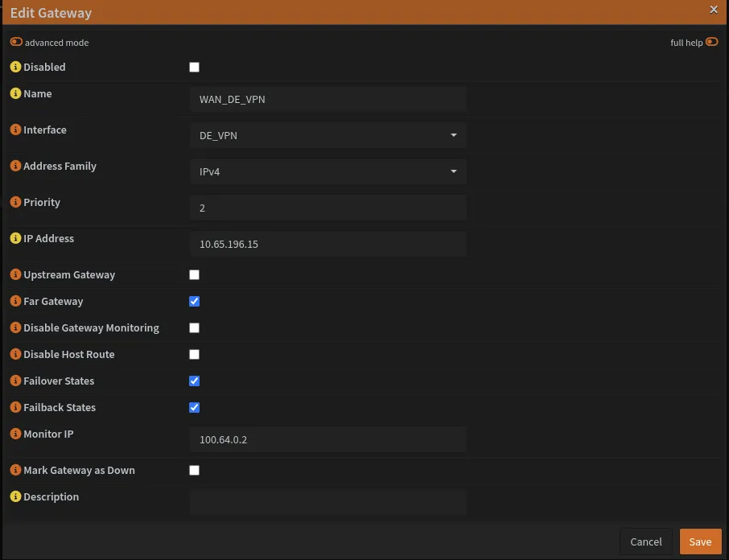Screen dimensions: 729x560
Task: Click the Interface field info icon
Action: tap(15, 130)
